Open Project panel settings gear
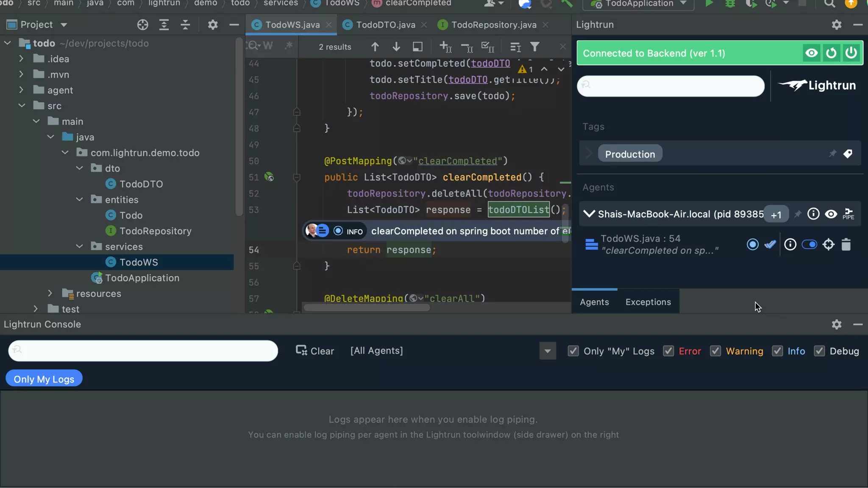Image resolution: width=868 pixels, height=488 pixels. pos(213,25)
